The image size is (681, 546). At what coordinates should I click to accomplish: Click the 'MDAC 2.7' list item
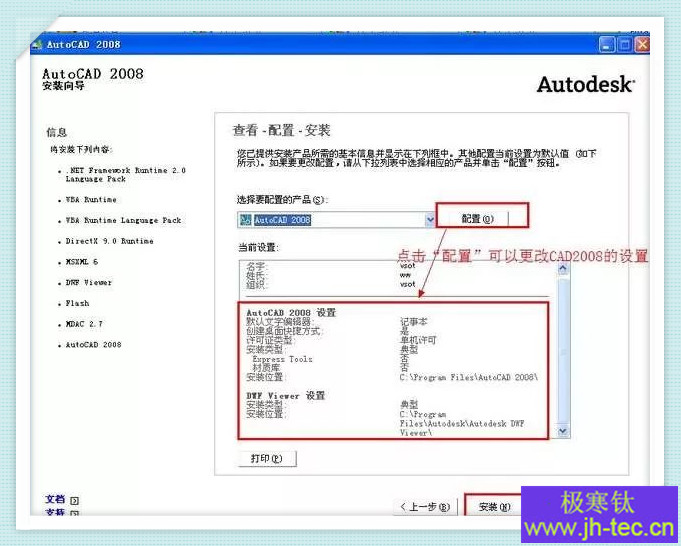pyautogui.click(x=84, y=324)
